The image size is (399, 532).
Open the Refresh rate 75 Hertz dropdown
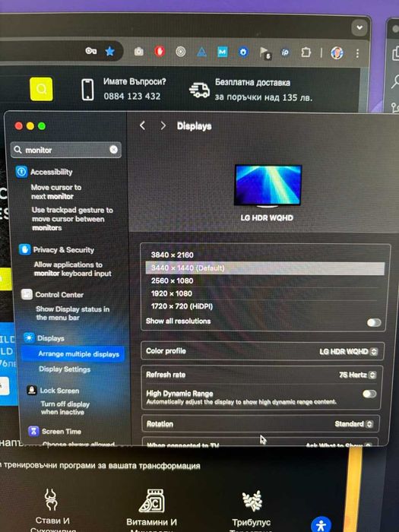click(x=358, y=375)
